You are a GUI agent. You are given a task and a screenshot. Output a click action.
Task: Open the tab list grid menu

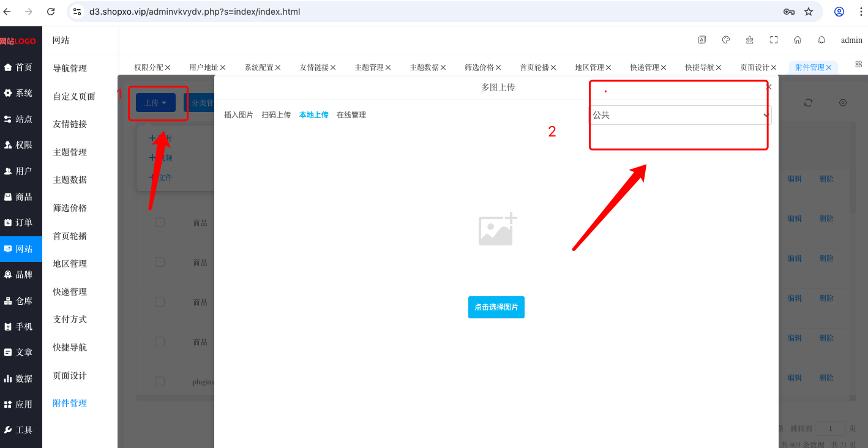pyautogui.click(x=858, y=64)
